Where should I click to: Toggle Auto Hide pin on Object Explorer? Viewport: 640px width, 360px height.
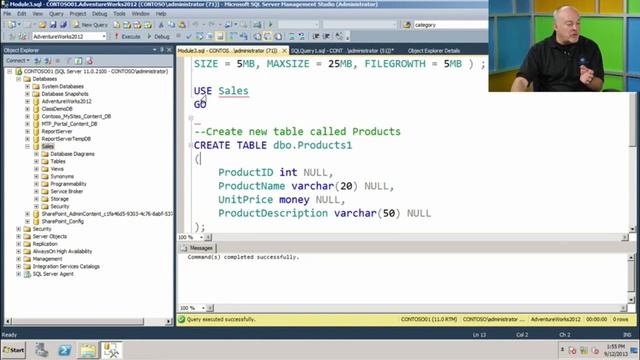162,50
